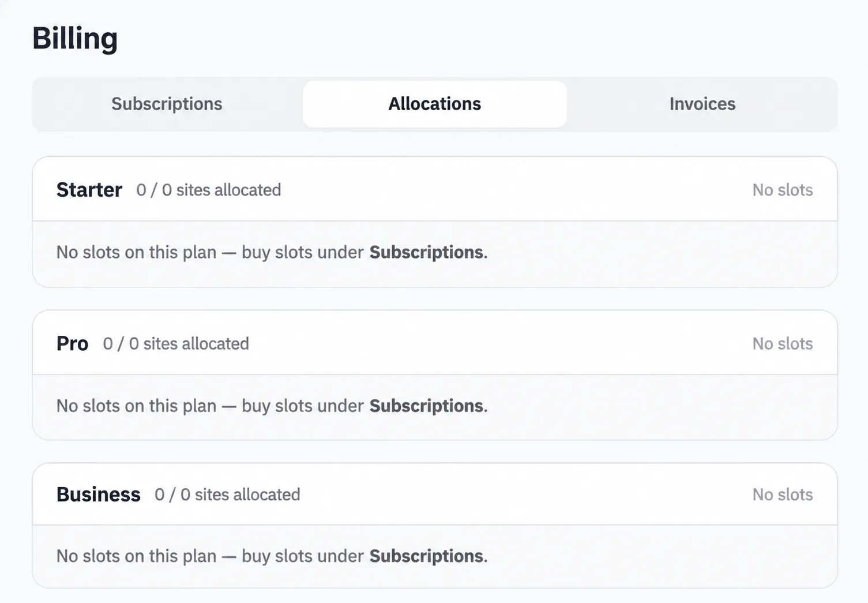Click bold Subscriptions word in Business card

pos(427,556)
